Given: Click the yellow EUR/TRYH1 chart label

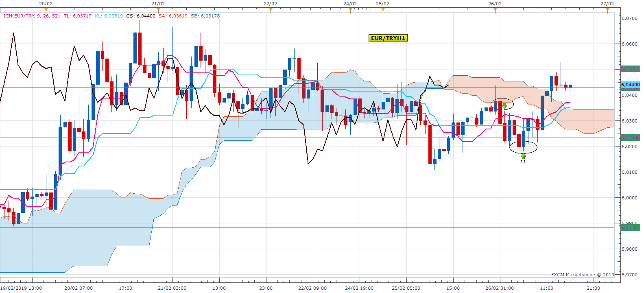Looking at the screenshot, I should tap(388, 38).
